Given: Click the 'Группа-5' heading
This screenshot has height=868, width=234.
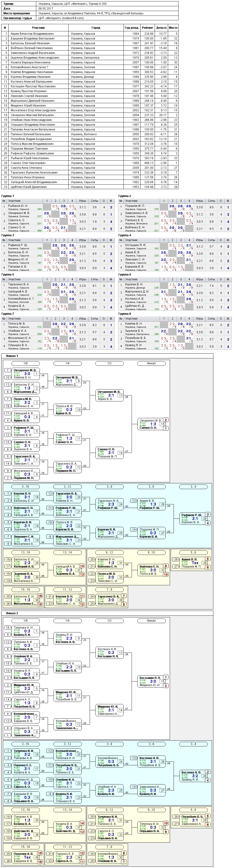Looking at the screenshot, I should point(8,274).
